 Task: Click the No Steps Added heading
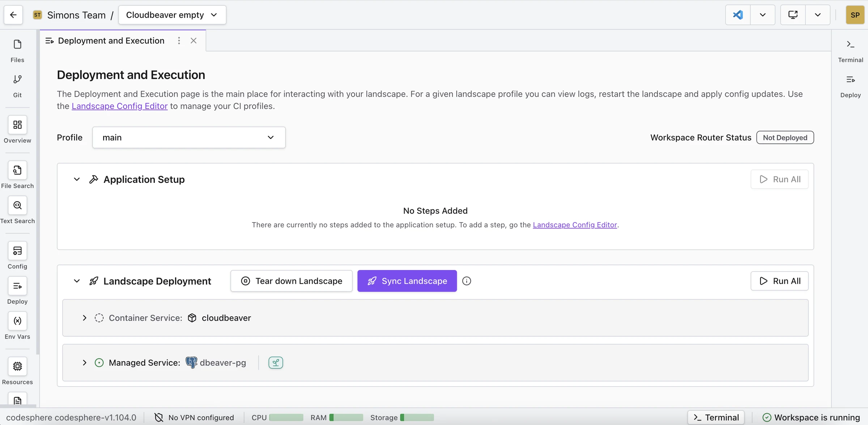click(x=435, y=211)
